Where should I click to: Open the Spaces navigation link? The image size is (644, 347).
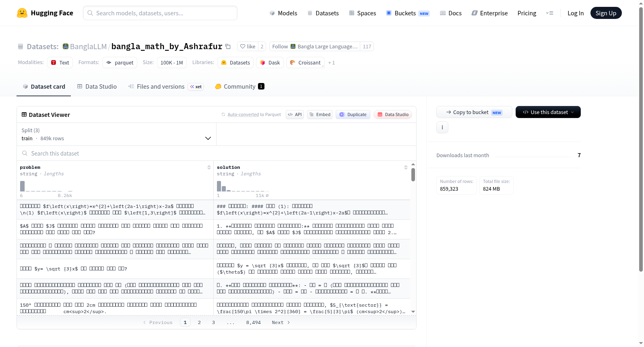point(362,13)
